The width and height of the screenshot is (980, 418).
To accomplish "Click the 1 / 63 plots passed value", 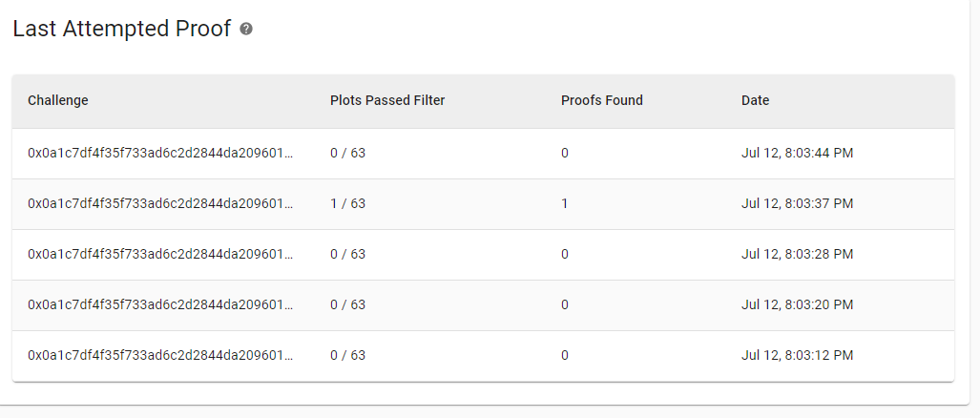I will (347, 203).
